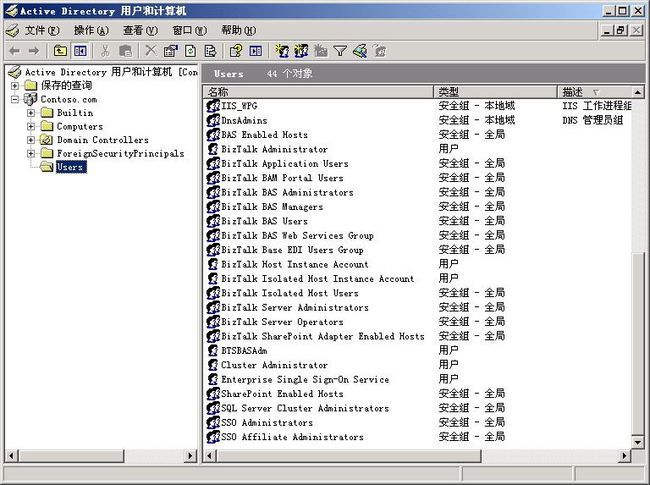Create new group toolbar icon
The image size is (650, 485).
301,51
